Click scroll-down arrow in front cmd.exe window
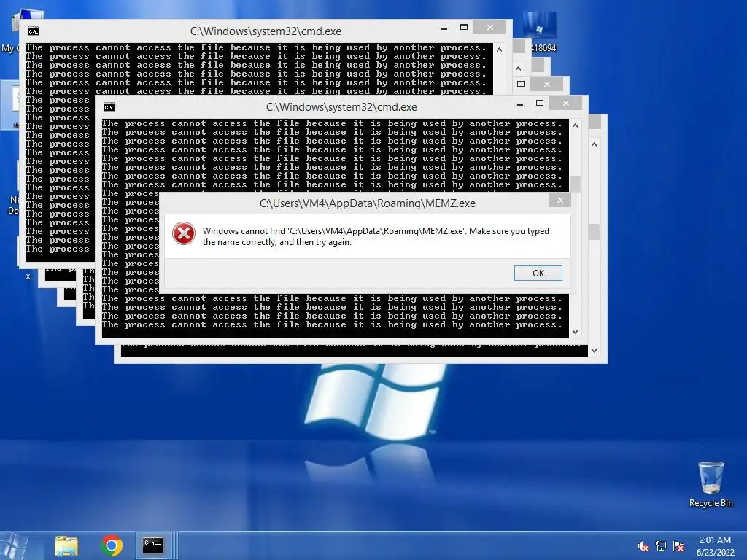 (x=575, y=332)
